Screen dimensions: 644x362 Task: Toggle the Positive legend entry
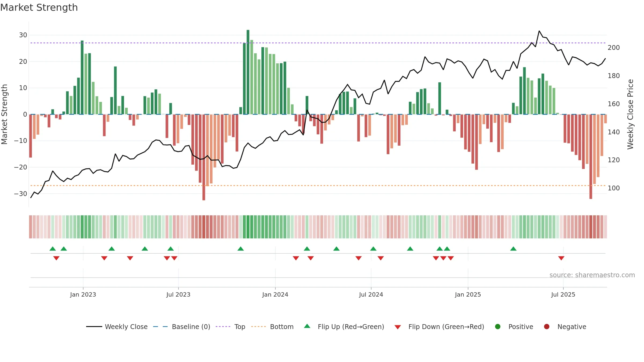(x=514, y=327)
